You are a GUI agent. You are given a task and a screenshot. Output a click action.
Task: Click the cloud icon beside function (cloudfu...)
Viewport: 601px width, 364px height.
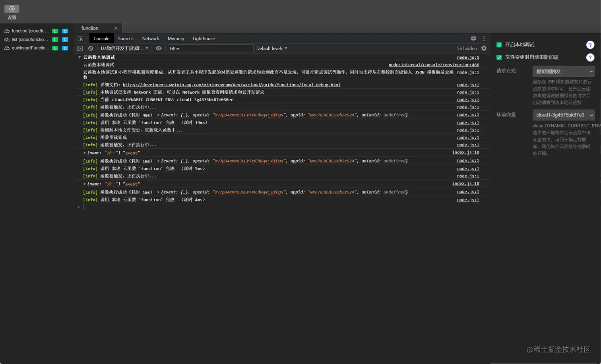pos(7,31)
